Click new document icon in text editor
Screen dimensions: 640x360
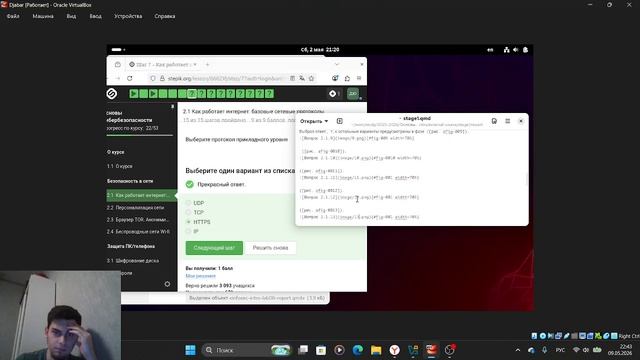tap(340, 121)
